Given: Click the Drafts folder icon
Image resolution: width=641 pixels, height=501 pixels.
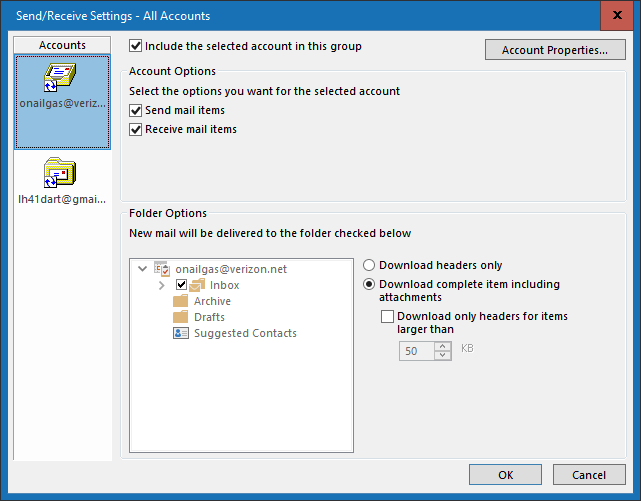Looking at the screenshot, I should coord(181,317).
